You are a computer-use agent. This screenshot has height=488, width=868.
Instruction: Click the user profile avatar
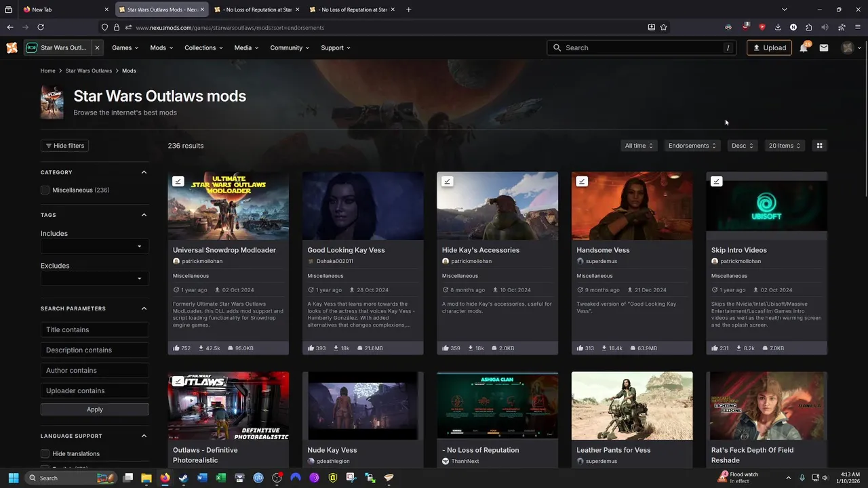coord(848,47)
